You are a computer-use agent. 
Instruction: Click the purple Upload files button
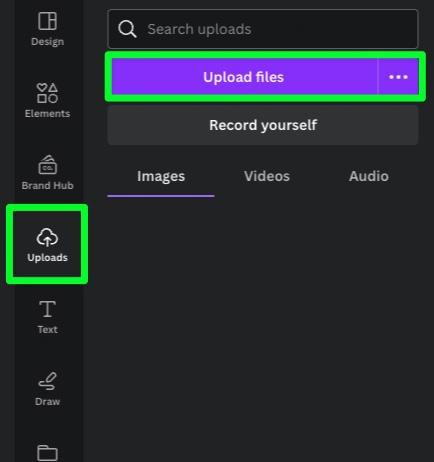(244, 77)
